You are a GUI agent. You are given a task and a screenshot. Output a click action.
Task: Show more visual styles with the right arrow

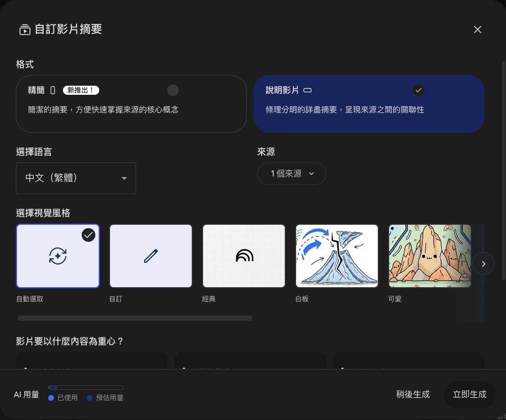tap(483, 264)
